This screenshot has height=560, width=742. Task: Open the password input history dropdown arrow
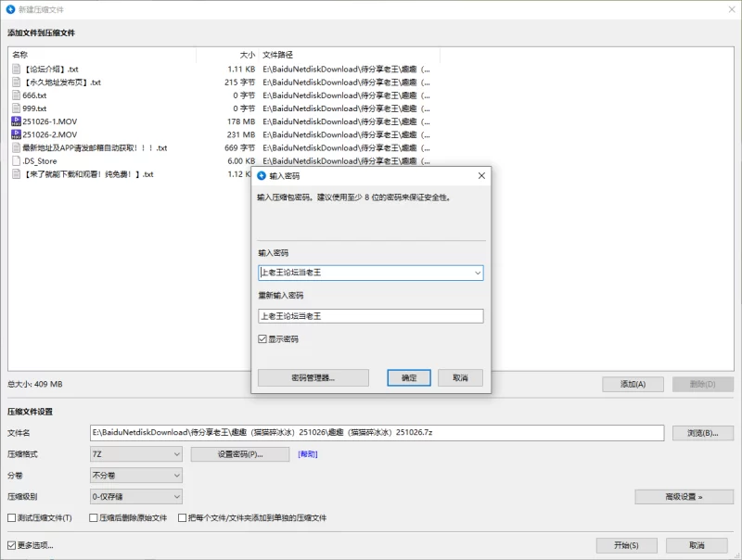point(475,273)
